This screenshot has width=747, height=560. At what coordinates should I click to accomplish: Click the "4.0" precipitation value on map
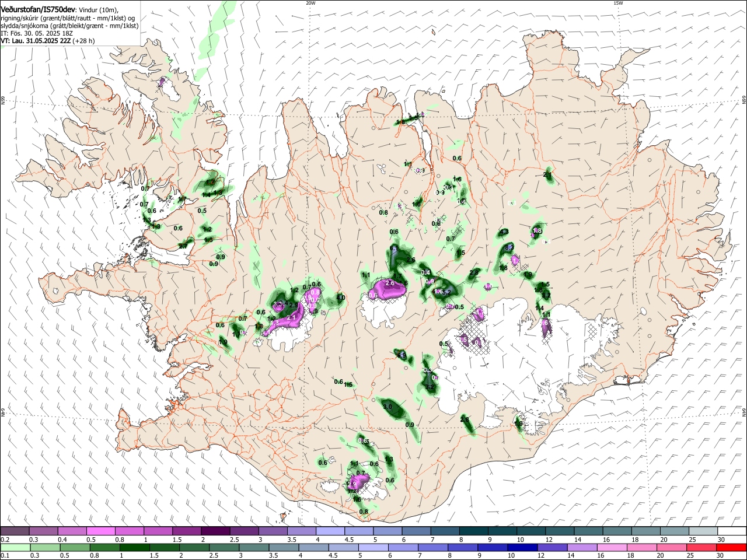point(341,297)
